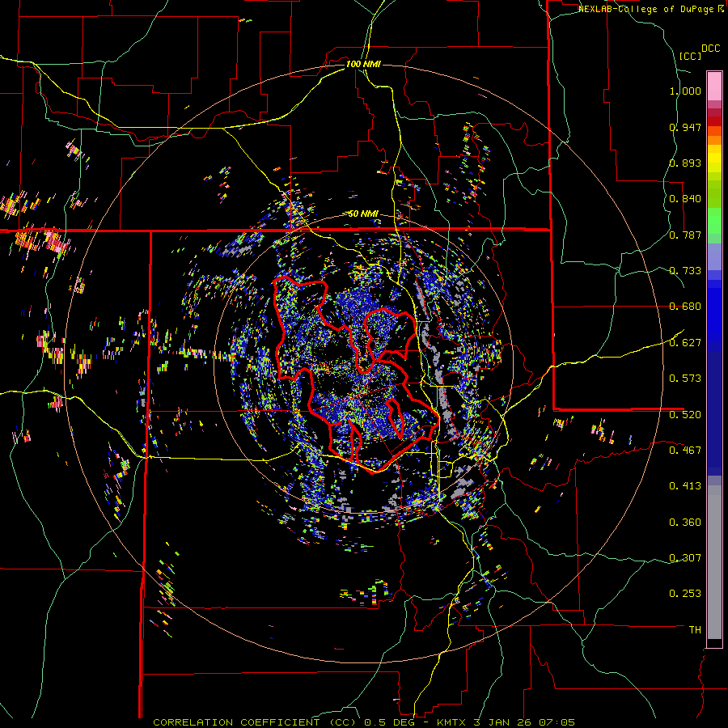Click the 0.467 scale value
The width and height of the screenshot is (728, 728).
[685, 450]
